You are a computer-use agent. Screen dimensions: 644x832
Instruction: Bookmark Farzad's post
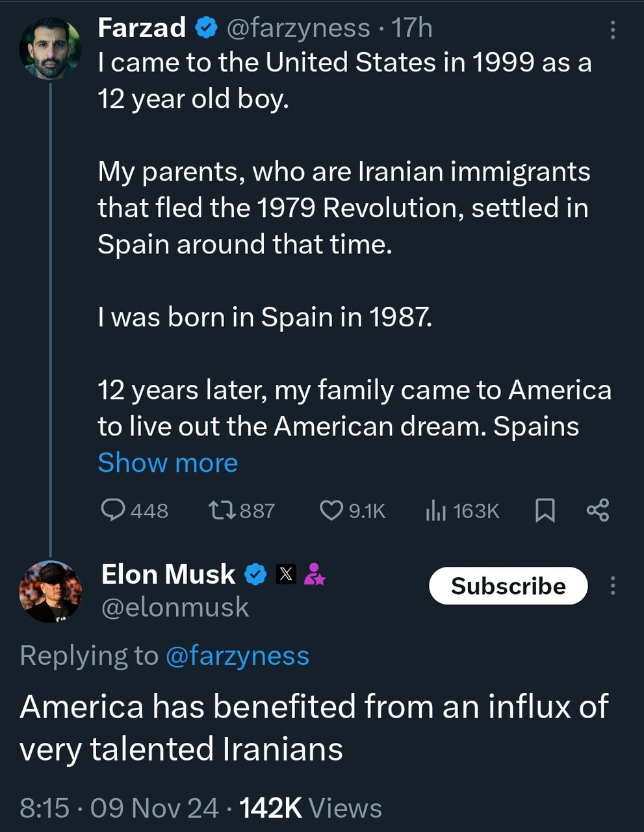(x=545, y=510)
